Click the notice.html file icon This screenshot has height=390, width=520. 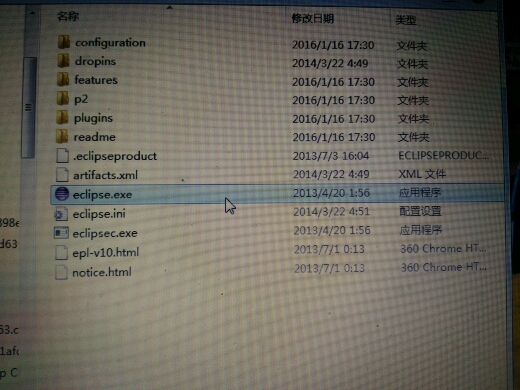(61, 272)
